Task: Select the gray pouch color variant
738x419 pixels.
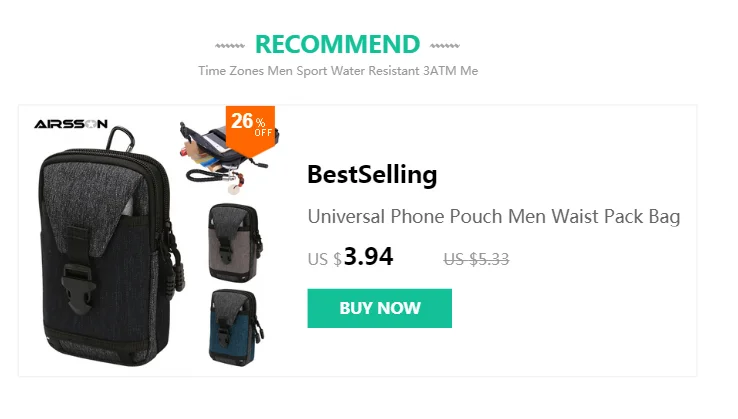Action: tap(235, 243)
